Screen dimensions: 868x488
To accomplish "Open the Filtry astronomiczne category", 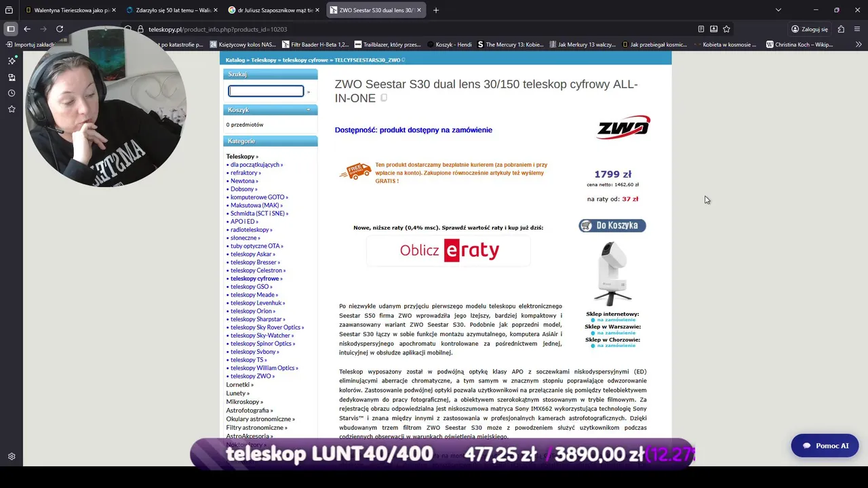I will pos(256,428).
